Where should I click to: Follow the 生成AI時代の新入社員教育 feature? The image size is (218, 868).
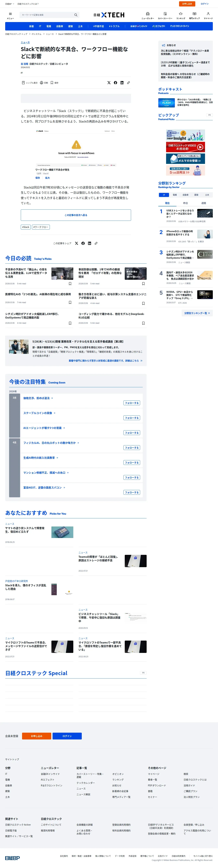point(132,463)
